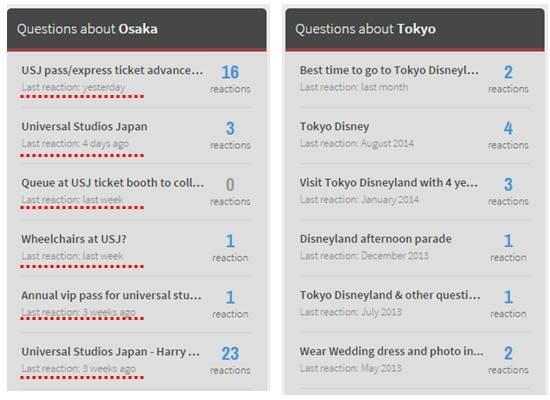
Task: Open the Queue at USJ ticket booth question
Action: pyautogui.click(x=113, y=183)
